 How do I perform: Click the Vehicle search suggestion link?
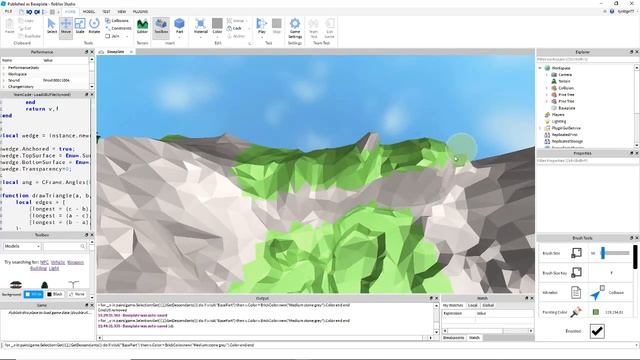tap(58, 262)
